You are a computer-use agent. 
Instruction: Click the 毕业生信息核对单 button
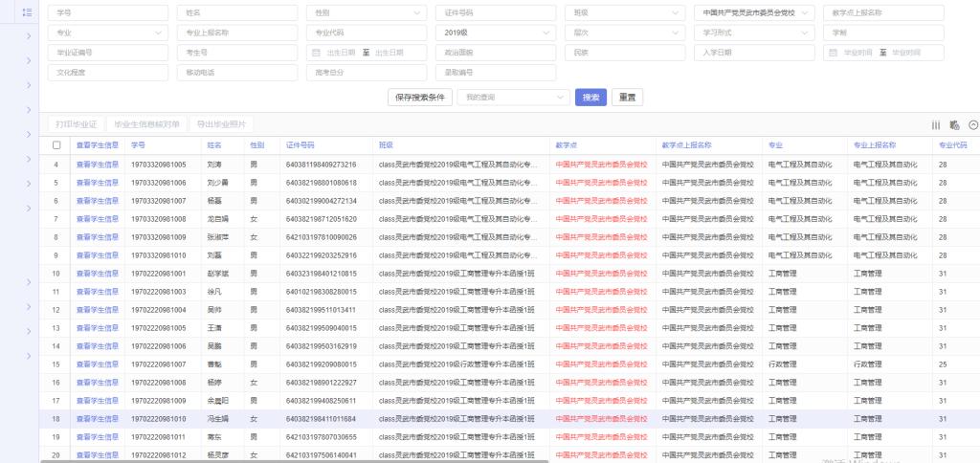[146, 124]
